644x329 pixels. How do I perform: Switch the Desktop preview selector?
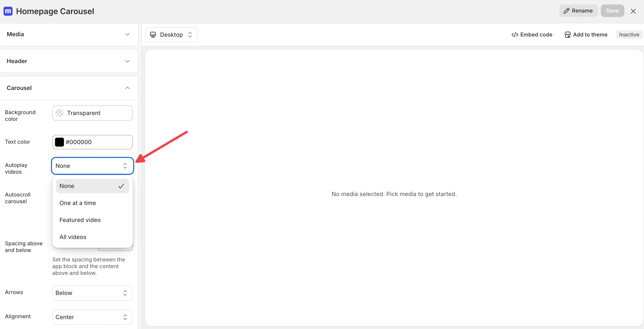[x=171, y=35]
